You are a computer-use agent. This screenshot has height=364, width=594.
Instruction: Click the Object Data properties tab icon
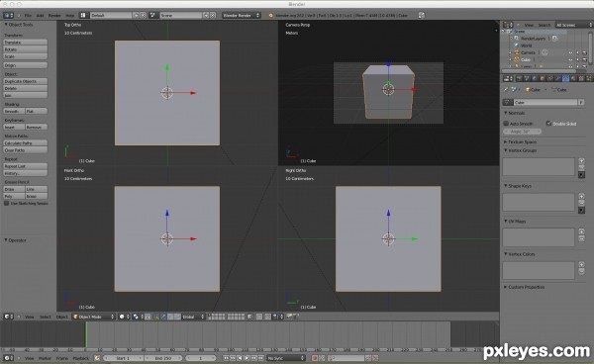(565, 78)
